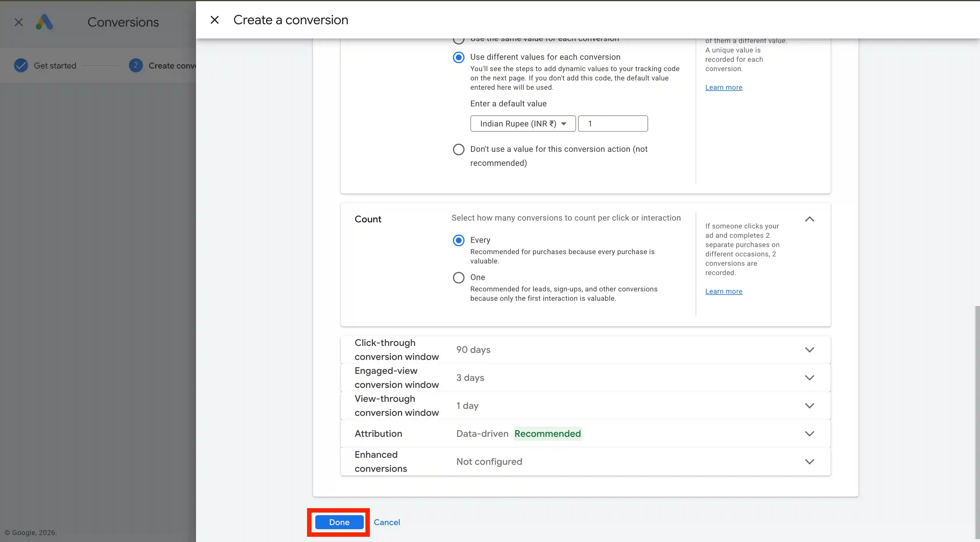Click the Enhanced conversions label
This screenshot has height=542, width=980.
[380, 461]
